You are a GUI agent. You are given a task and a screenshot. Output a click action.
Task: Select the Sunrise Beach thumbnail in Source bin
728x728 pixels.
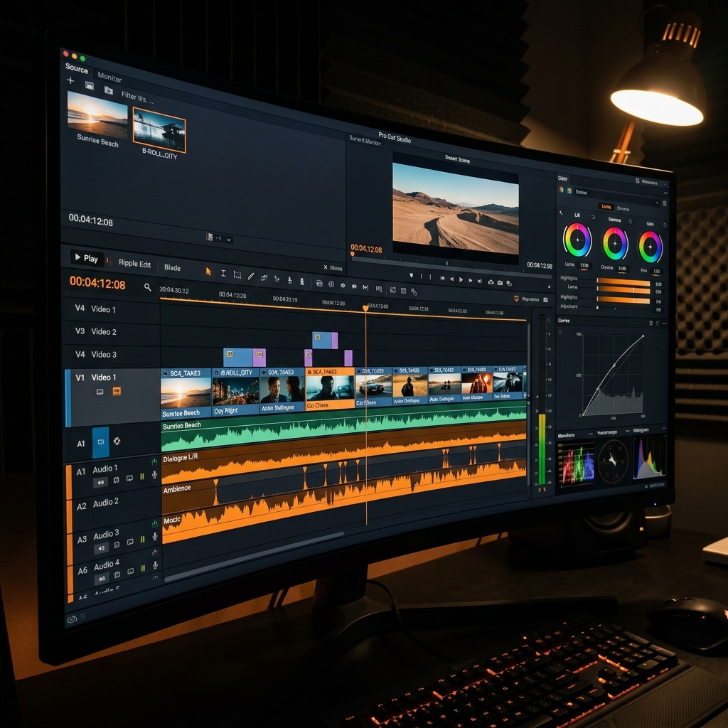coord(97,114)
